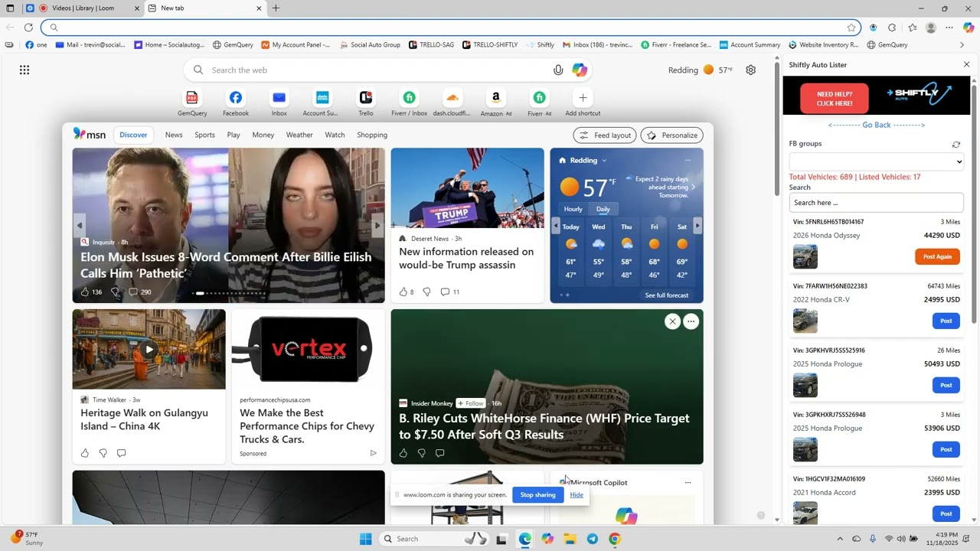Open weather card more options

coord(688,161)
